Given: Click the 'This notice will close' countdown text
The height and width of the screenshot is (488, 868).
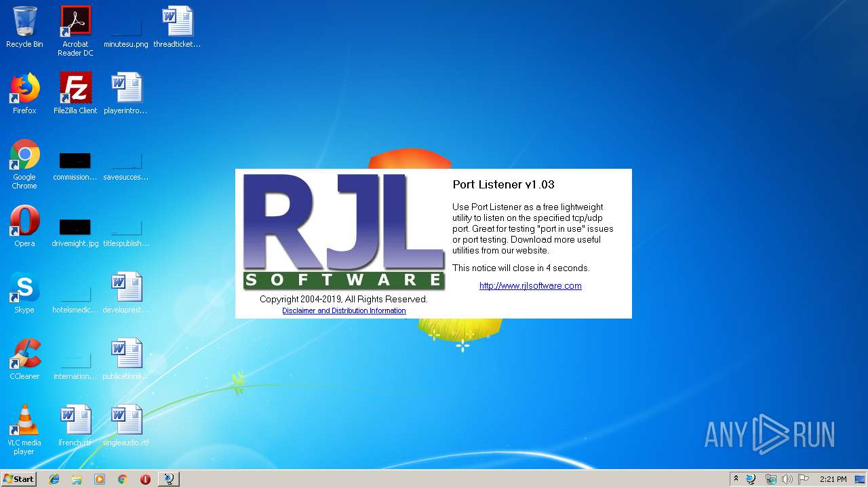Looking at the screenshot, I should point(521,268).
